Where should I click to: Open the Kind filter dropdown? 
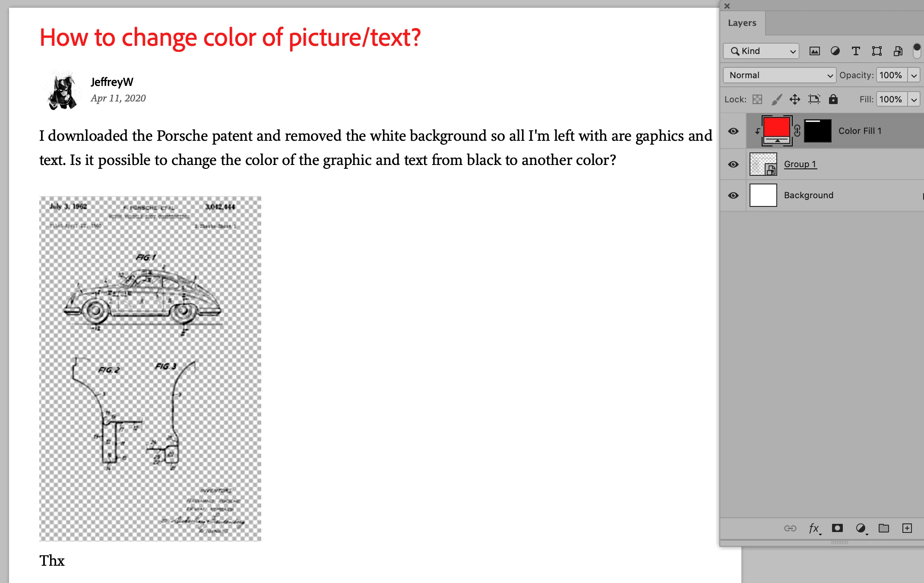[x=761, y=51]
